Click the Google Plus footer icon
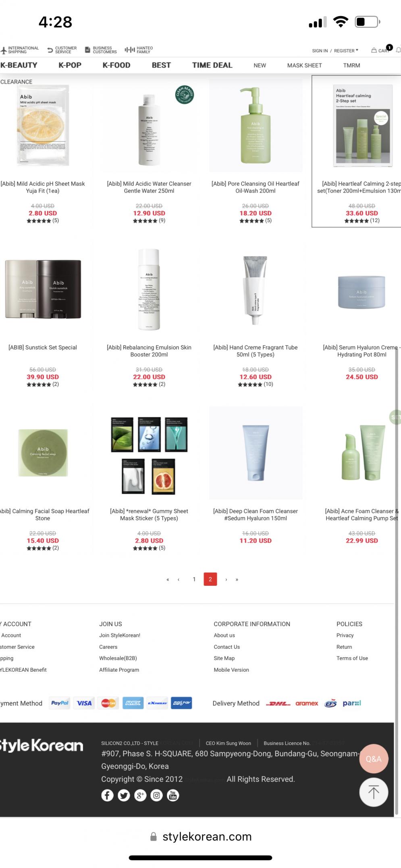 click(x=140, y=795)
